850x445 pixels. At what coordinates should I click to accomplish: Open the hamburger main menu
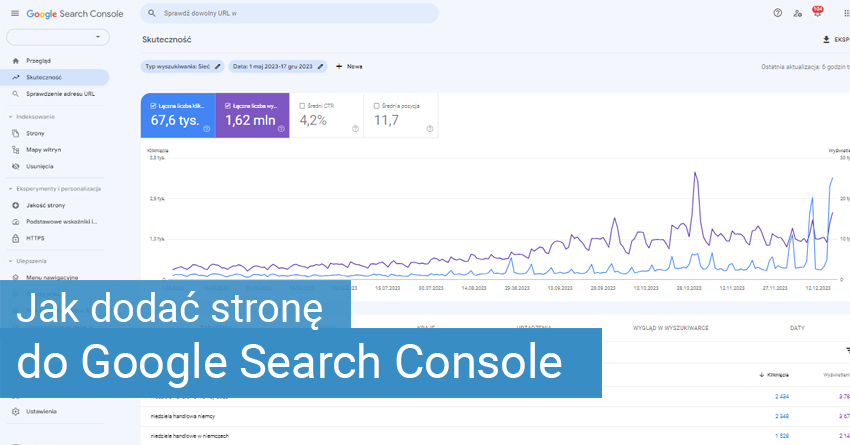15,13
